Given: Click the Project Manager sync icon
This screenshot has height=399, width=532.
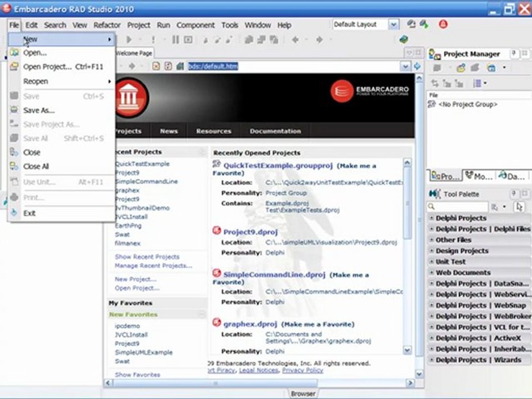Looking at the screenshot, I should [x=434, y=83].
